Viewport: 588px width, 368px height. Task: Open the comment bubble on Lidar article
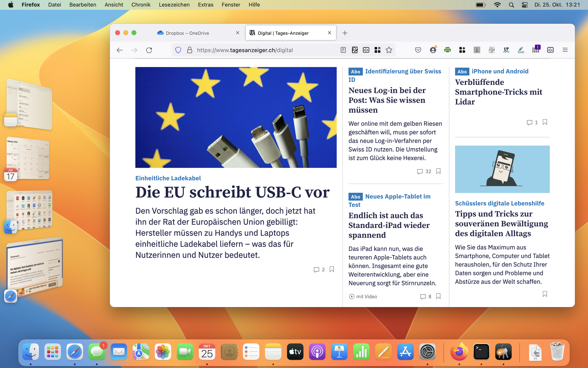[532, 122]
